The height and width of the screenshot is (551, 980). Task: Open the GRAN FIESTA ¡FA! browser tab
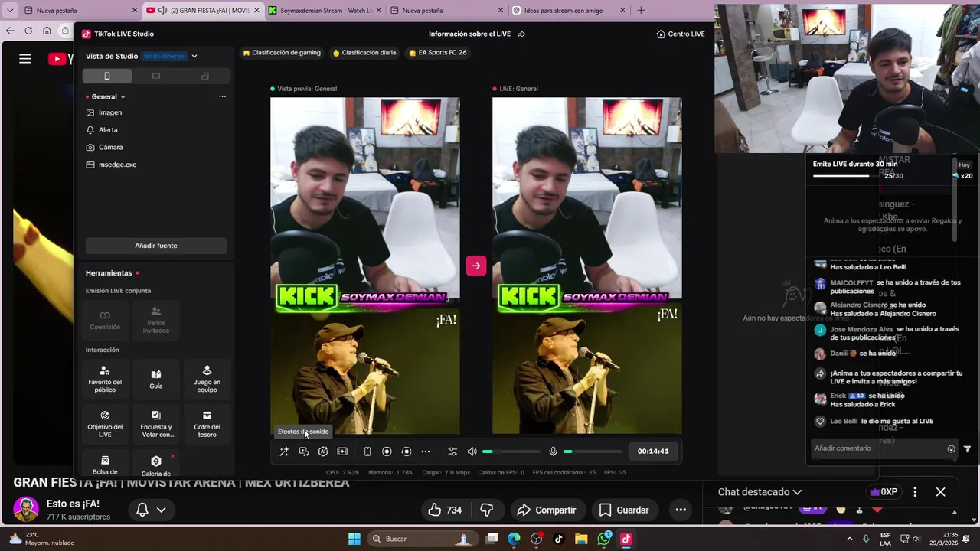tap(203, 11)
